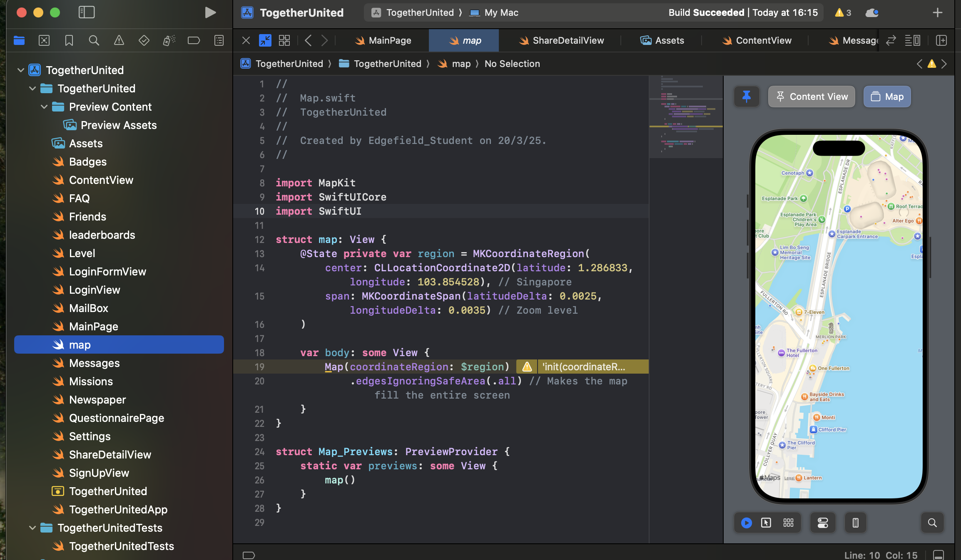Toggle the pin preview button
The height and width of the screenshot is (560, 961).
[x=747, y=97]
